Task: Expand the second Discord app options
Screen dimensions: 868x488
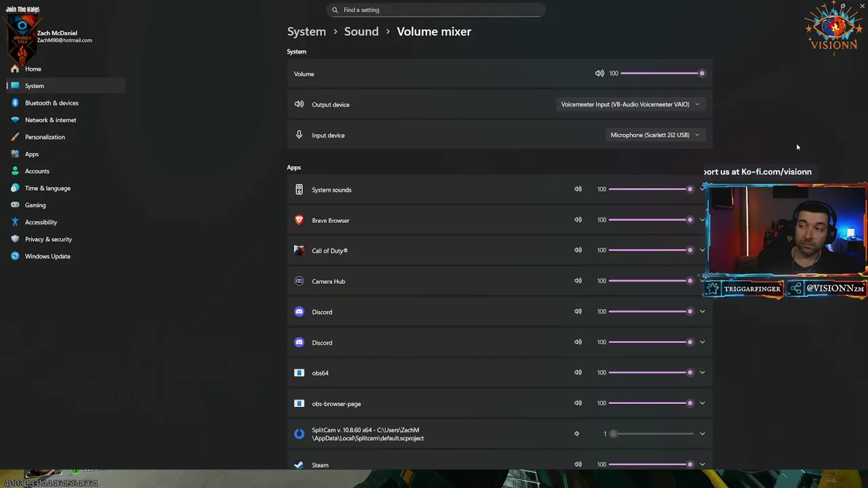Action: pyautogui.click(x=702, y=342)
